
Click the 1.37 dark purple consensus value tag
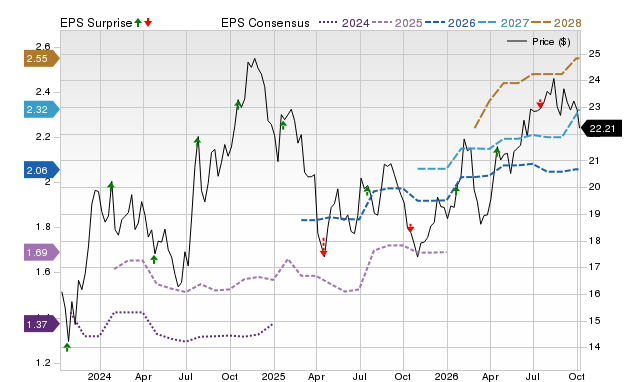42,324
